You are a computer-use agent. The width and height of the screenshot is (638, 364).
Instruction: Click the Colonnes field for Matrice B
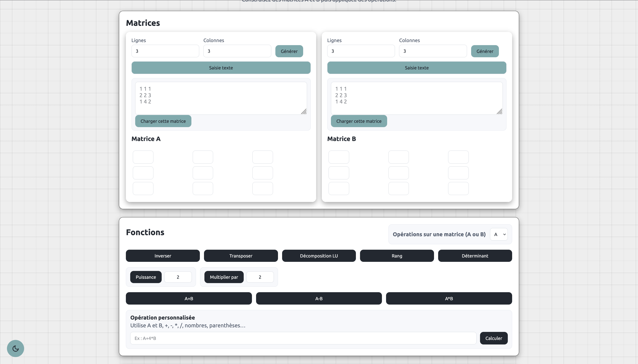433,51
